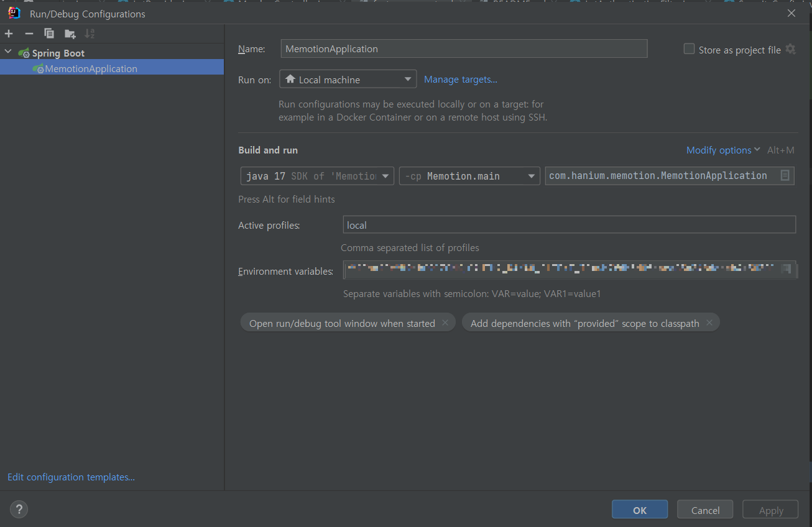This screenshot has height=527, width=812.
Task: Sort configurations alphabetically
Action: click(90, 34)
